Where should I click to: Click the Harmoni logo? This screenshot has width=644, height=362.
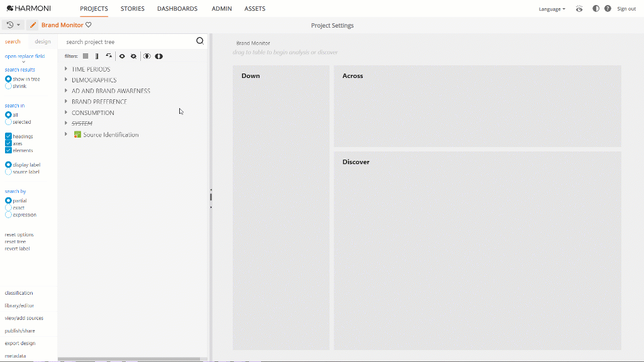tap(29, 8)
